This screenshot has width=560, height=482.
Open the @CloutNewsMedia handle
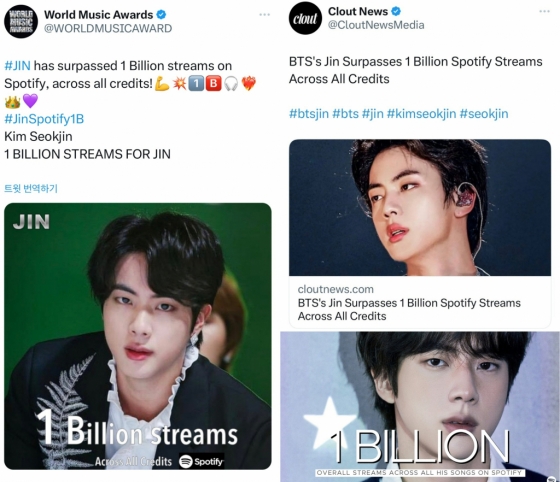pyautogui.click(x=376, y=25)
